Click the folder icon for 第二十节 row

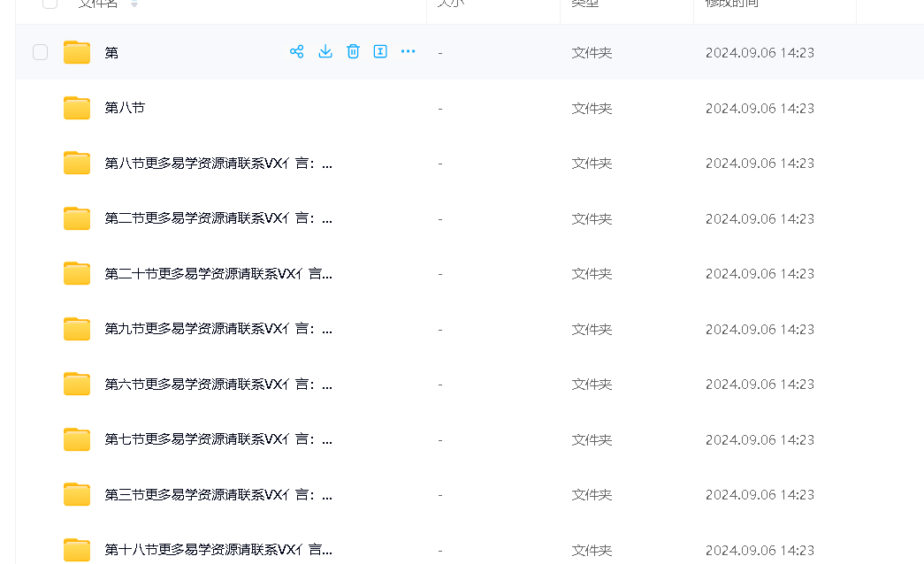77,274
